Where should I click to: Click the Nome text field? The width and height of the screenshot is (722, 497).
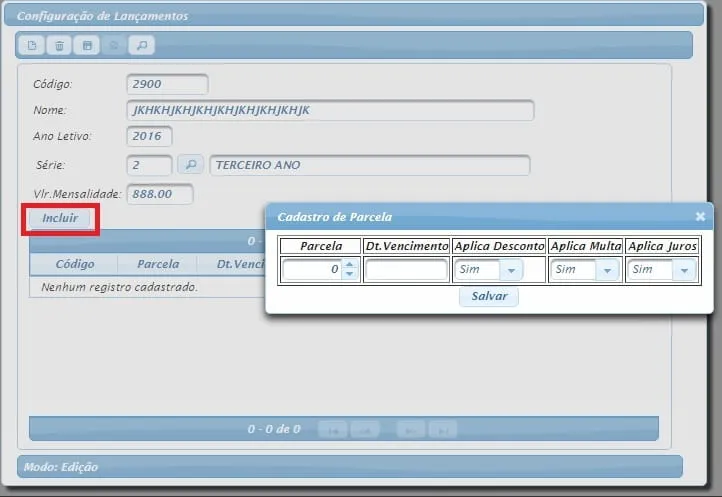[x=330, y=110]
